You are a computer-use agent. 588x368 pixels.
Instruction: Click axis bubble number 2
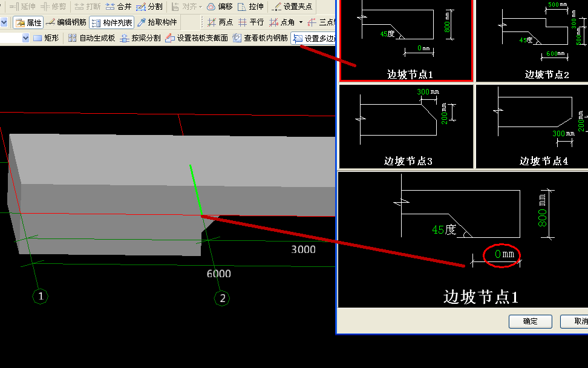click(222, 298)
